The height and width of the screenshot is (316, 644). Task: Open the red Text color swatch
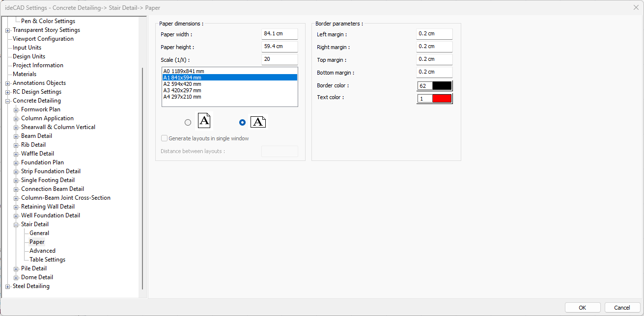click(x=441, y=99)
